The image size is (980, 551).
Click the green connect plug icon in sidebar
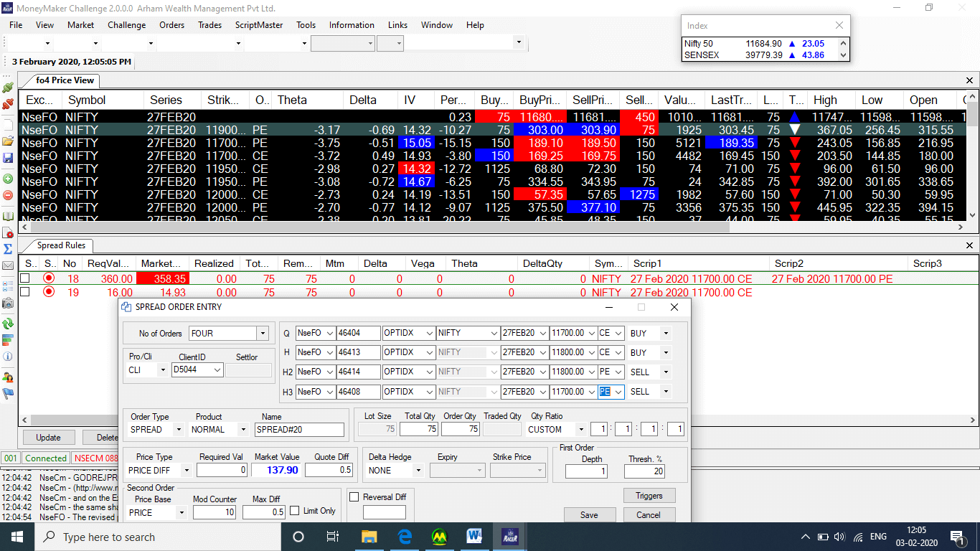coord(8,87)
